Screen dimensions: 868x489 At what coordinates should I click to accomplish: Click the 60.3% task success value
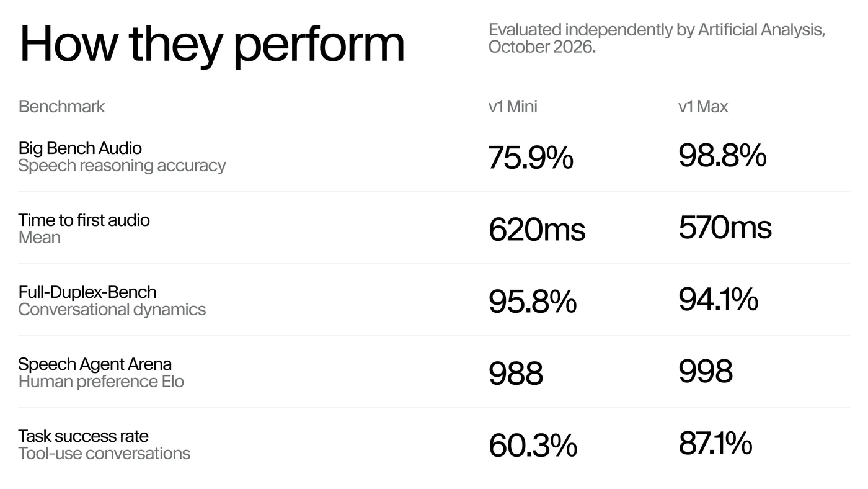point(533,446)
